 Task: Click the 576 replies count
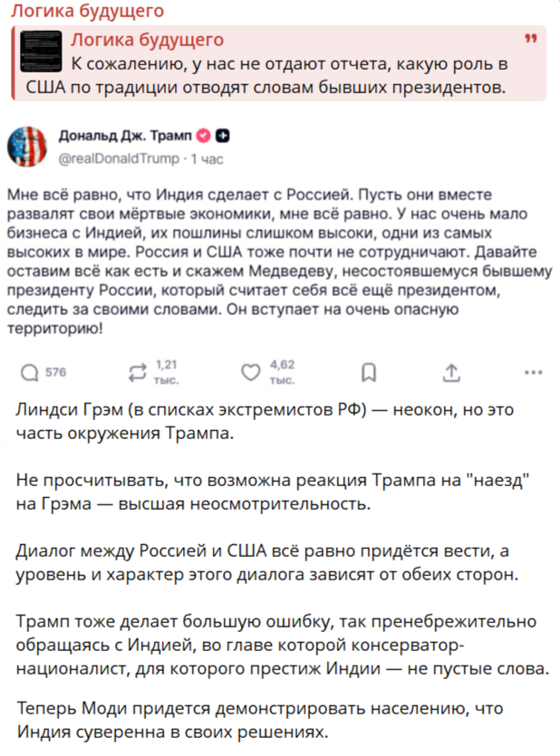pos(55,372)
